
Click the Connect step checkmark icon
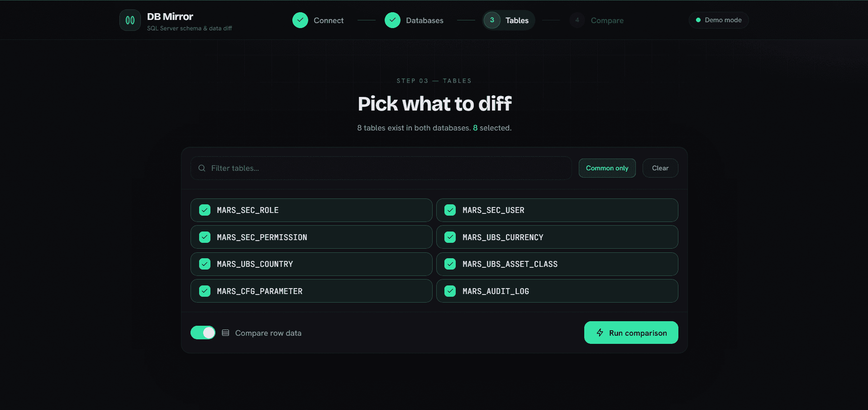300,20
